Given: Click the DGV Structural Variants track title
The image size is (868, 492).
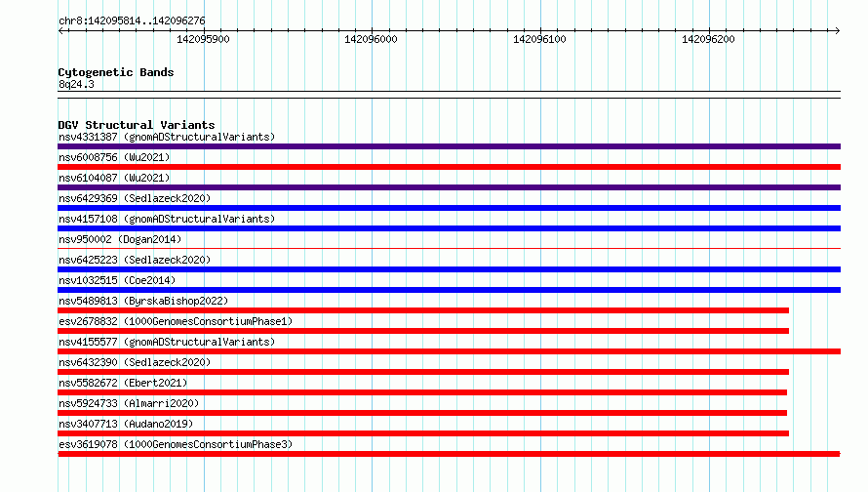Looking at the screenshot, I should (137, 125).
